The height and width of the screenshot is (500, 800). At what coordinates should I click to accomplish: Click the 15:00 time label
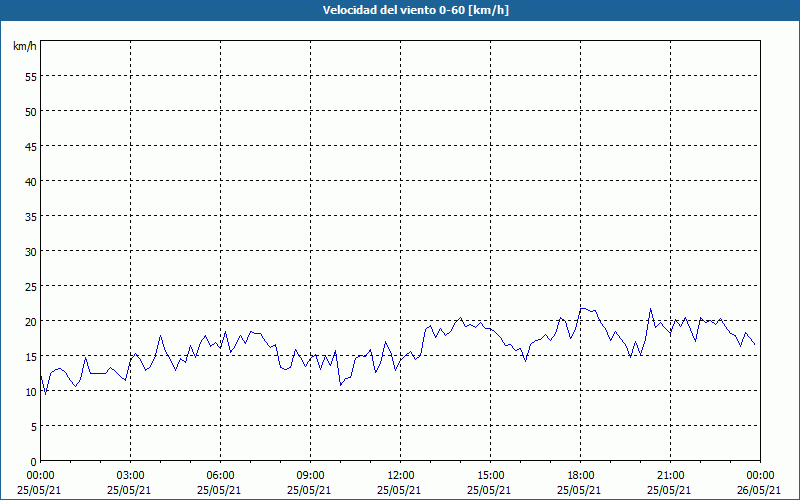click(490, 476)
